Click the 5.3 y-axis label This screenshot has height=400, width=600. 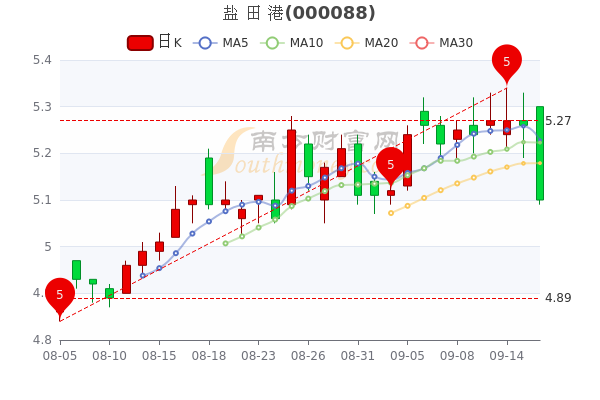pos(42,107)
